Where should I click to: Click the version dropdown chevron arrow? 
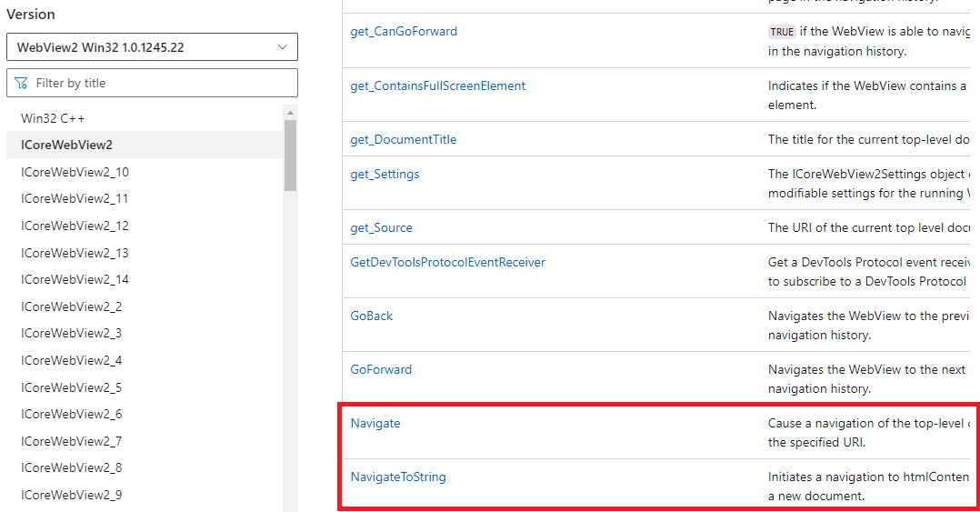282,47
